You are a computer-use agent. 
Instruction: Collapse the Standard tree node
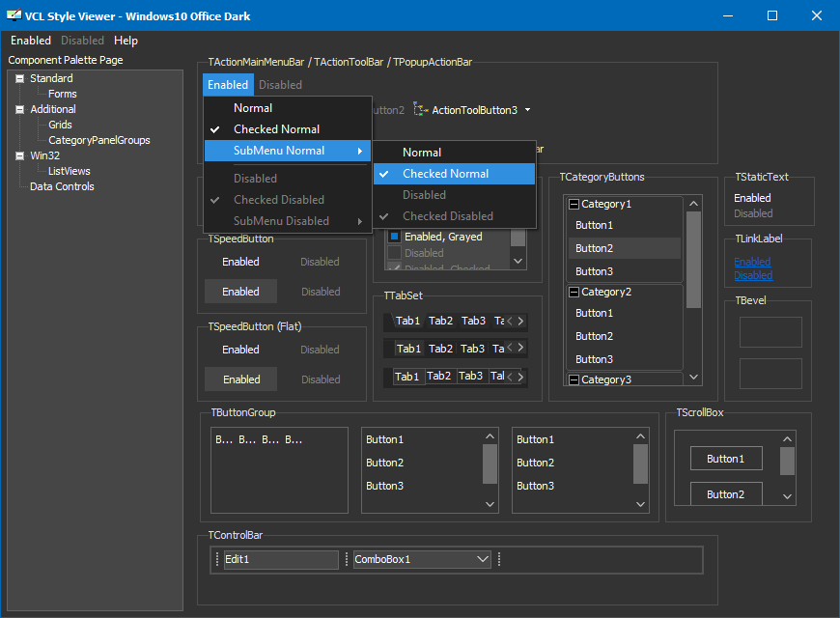click(20, 79)
